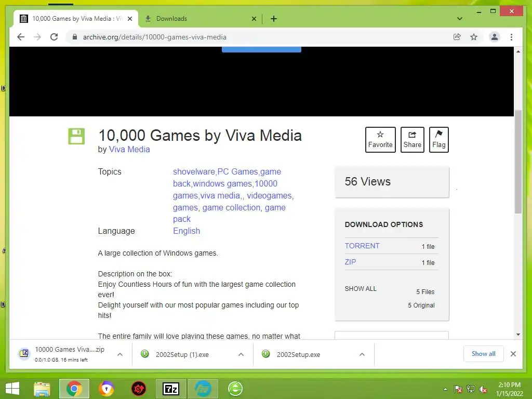Open the shovelware topic link
This screenshot has width=532, height=399.
coord(194,171)
